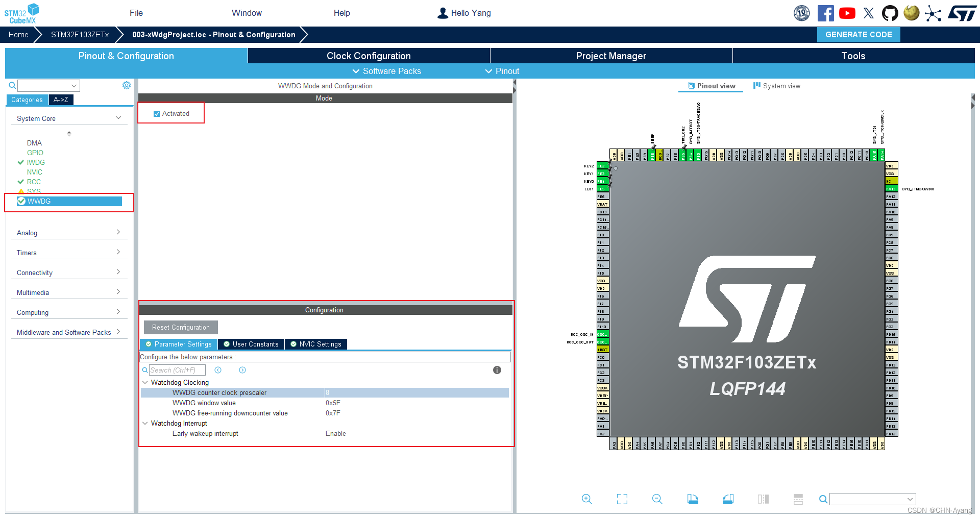The image size is (980, 519).
Task: Switch category list to A->Z tab
Action: (x=61, y=100)
